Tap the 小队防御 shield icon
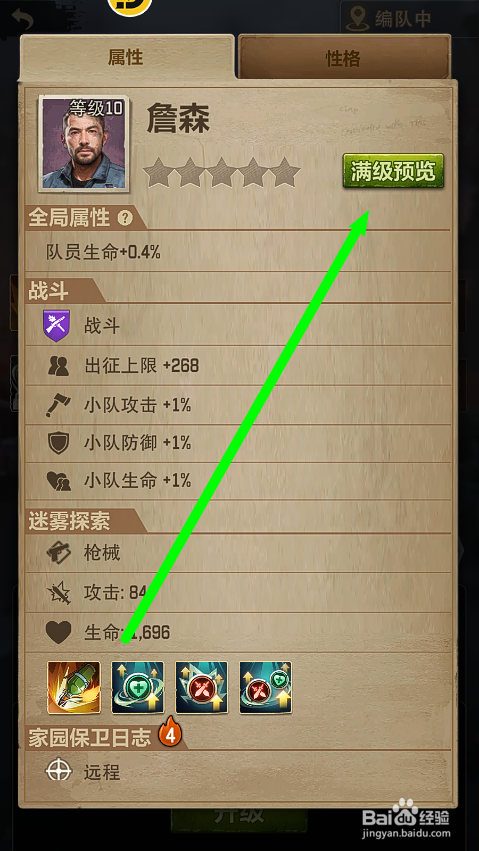The width and height of the screenshot is (479, 851). pyautogui.click(x=57, y=443)
